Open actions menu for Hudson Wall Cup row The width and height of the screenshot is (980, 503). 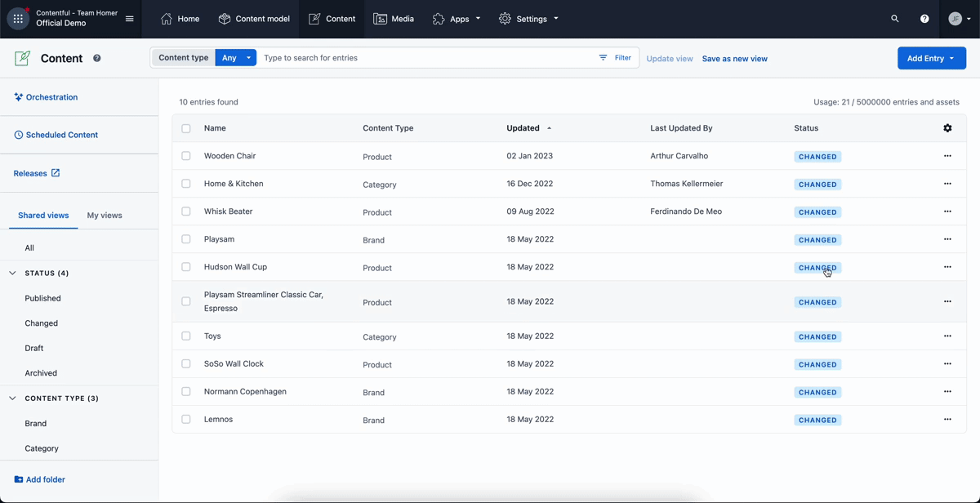(x=947, y=267)
